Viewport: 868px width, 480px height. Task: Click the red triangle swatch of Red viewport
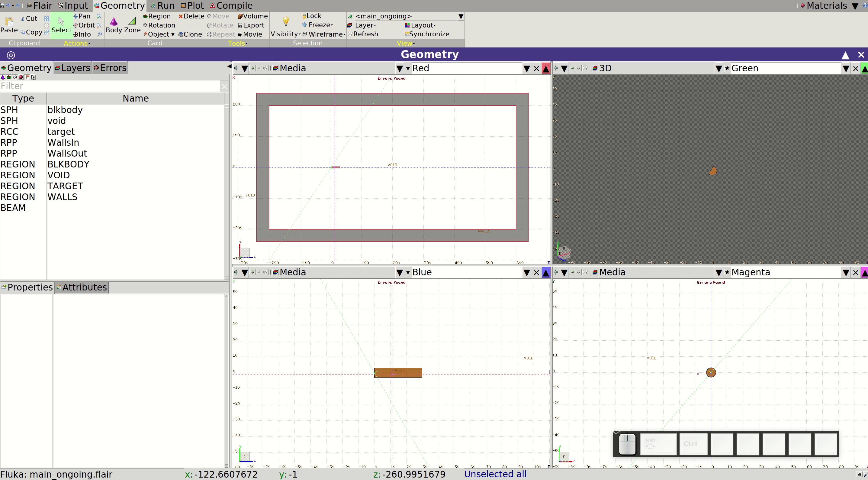click(x=546, y=69)
